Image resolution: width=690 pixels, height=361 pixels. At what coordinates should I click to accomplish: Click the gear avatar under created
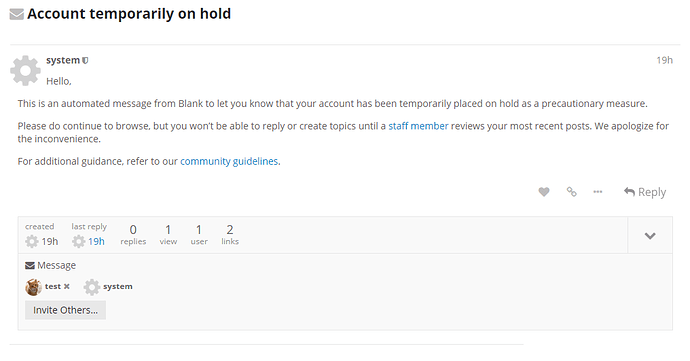(32, 241)
